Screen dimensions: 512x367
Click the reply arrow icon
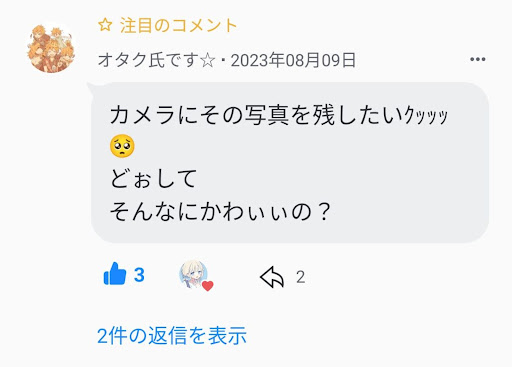[x=272, y=277]
